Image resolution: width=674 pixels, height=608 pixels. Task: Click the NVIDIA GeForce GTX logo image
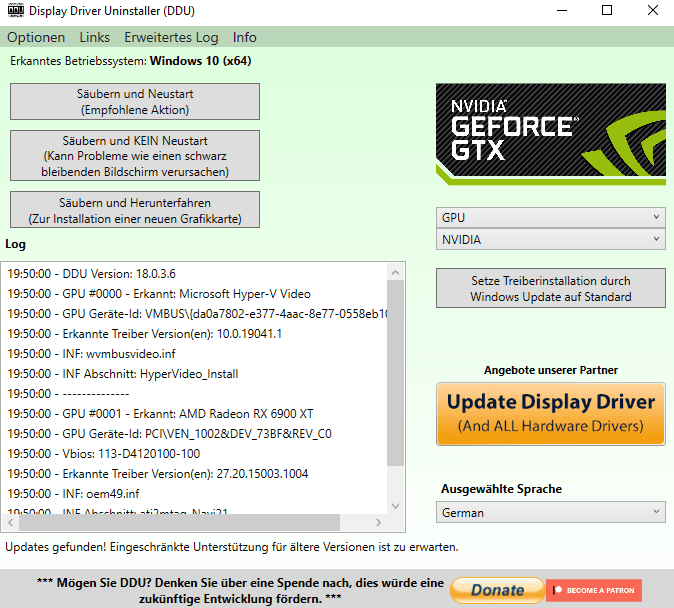point(551,134)
